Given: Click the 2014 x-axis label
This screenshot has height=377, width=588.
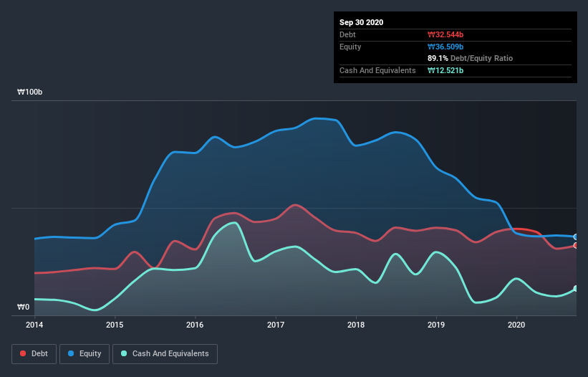Looking at the screenshot, I should click(x=34, y=325).
